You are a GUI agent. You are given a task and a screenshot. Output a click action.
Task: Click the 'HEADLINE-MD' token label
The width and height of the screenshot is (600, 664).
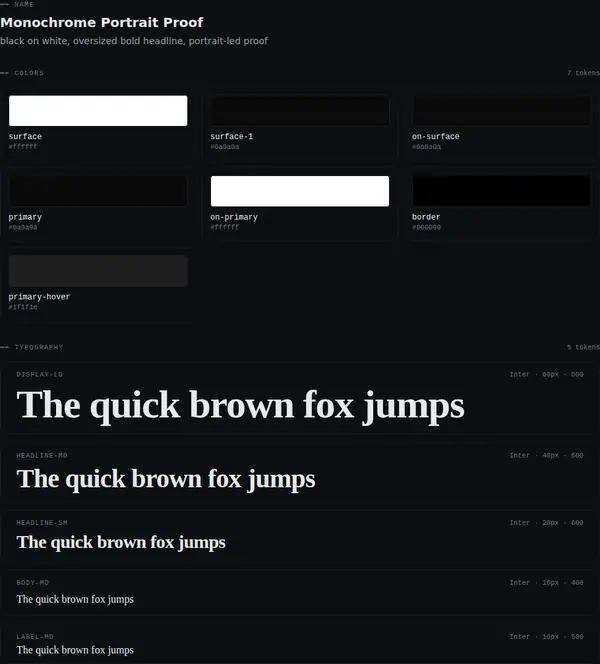coord(42,456)
